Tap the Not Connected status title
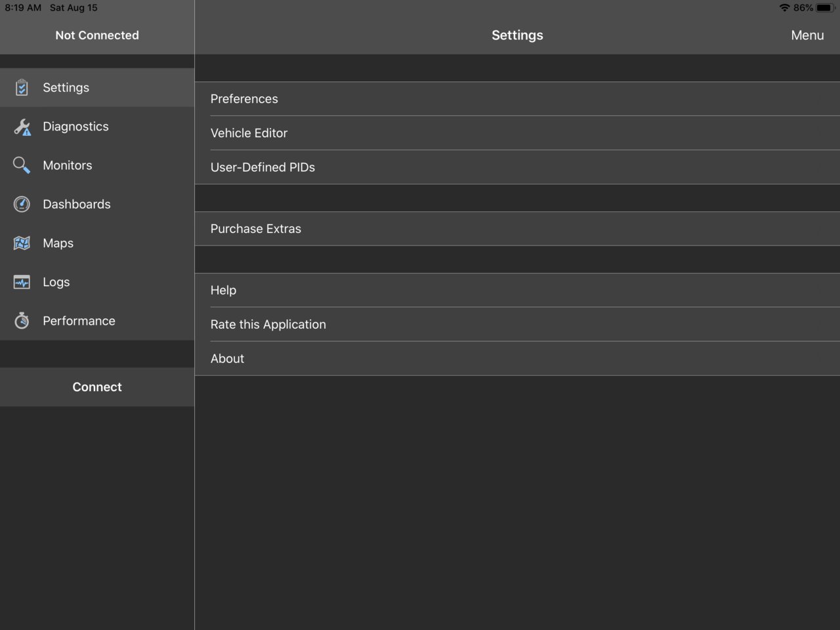Image resolution: width=840 pixels, height=630 pixels. [97, 35]
